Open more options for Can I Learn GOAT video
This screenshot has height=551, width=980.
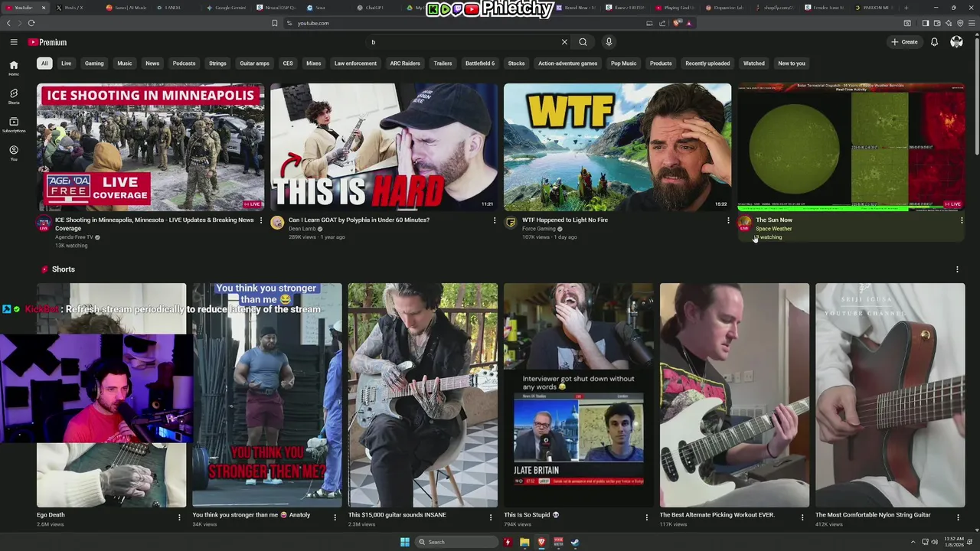click(495, 220)
